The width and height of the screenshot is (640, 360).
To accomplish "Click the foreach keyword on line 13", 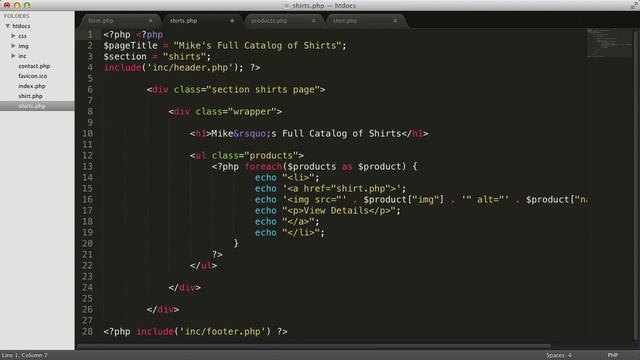I will [x=263, y=167].
